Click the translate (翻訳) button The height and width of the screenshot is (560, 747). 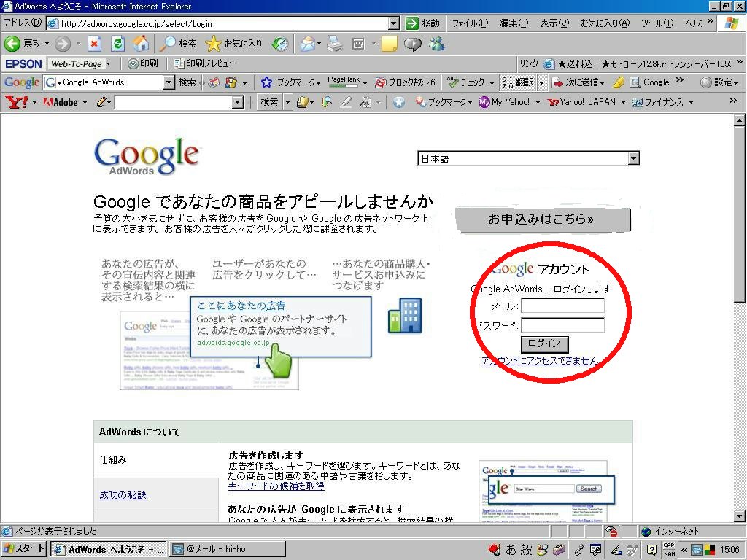click(x=519, y=82)
